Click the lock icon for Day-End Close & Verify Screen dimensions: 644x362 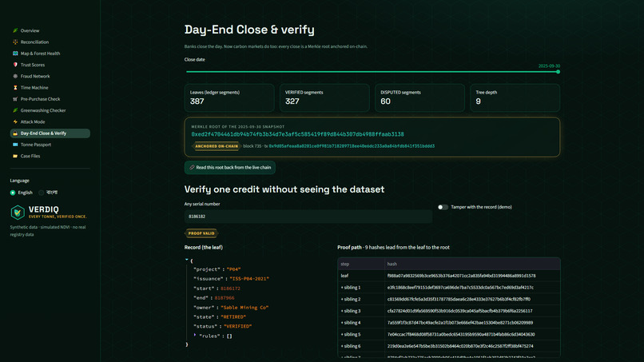tap(15, 133)
